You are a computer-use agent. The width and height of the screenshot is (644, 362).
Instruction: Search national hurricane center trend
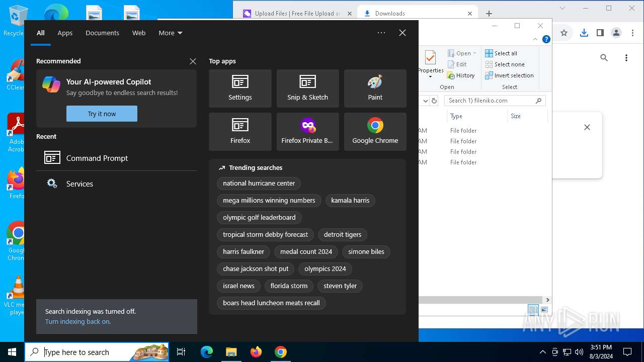[x=259, y=184]
